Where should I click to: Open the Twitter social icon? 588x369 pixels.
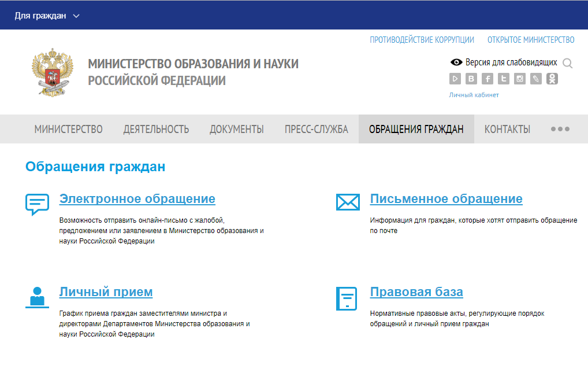tap(503, 79)
